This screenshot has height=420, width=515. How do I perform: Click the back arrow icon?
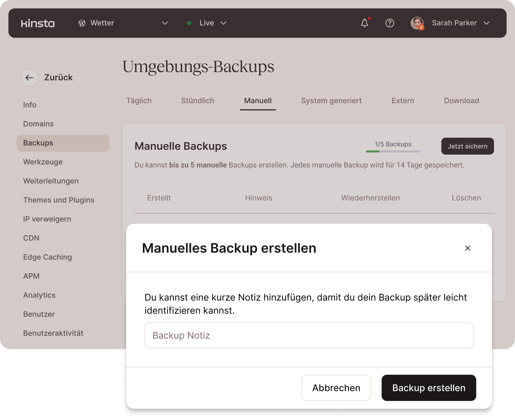pyautogui.click(x=30, y=78)
